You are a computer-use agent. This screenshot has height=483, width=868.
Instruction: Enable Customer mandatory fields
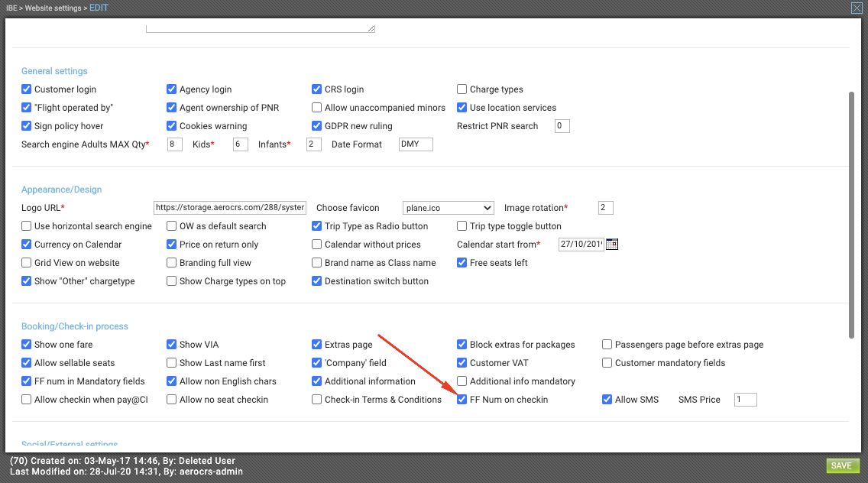[x=607, y=363]
